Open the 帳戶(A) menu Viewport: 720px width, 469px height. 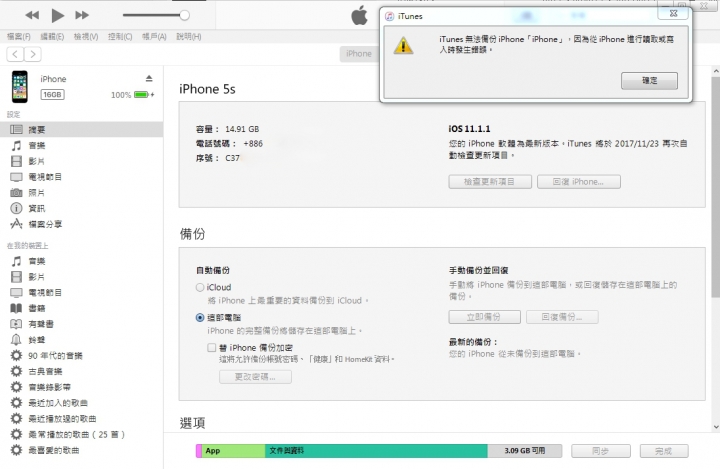tap(154, 36)
